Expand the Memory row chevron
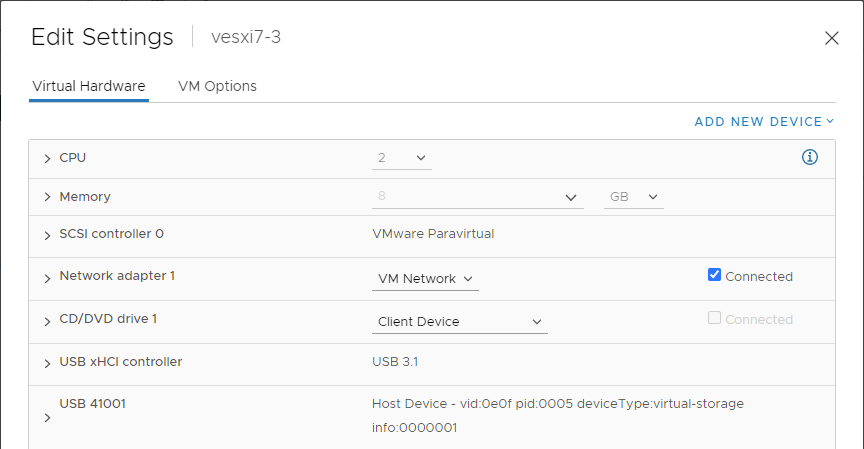 click(x=47, y=197)
